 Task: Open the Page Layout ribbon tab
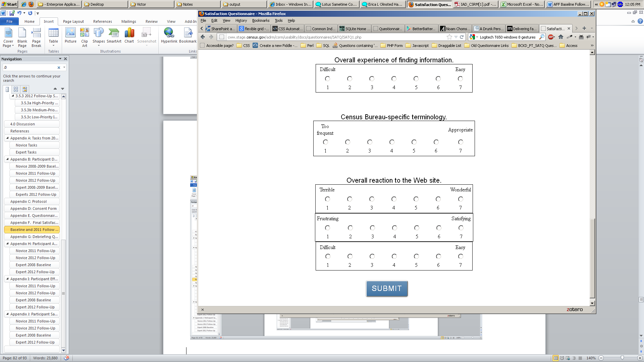click(x=73, y=21)
